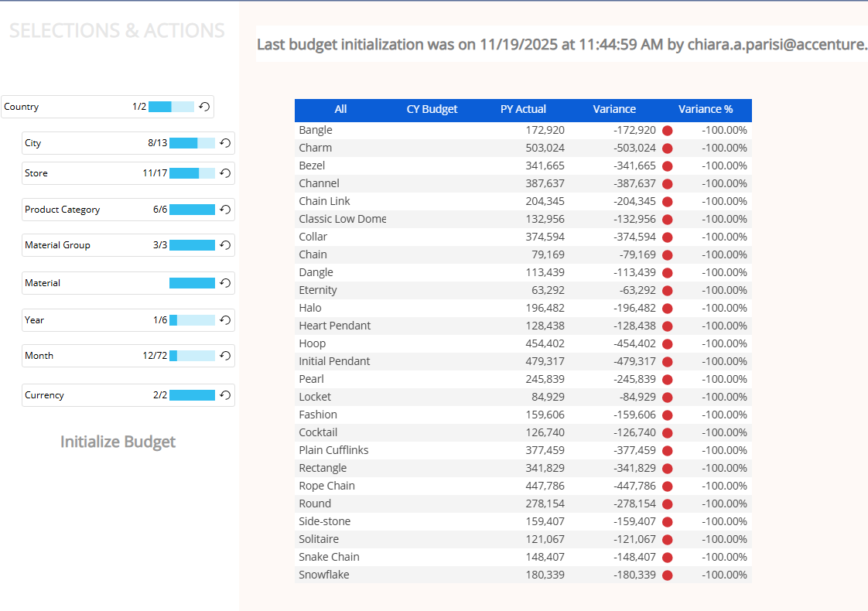Image resolution: width=868 pixels, height=611 pixels.
Task: Select the Locket row label
Action: point(315,397)
